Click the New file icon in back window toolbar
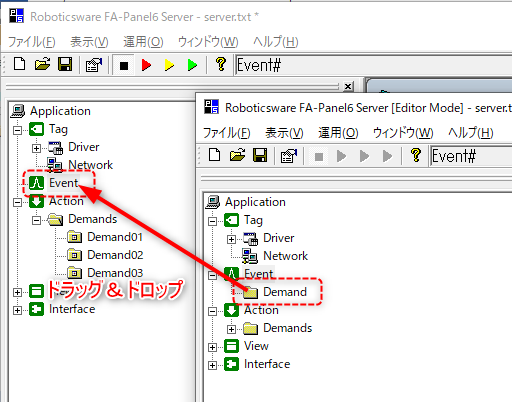 click(x=19, y=64)
